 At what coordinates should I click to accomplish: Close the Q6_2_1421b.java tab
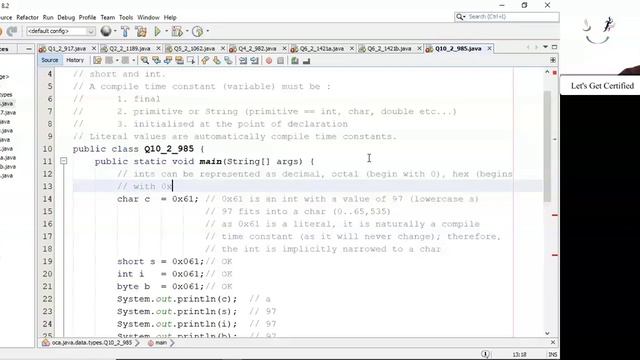(x=419, y=49)
